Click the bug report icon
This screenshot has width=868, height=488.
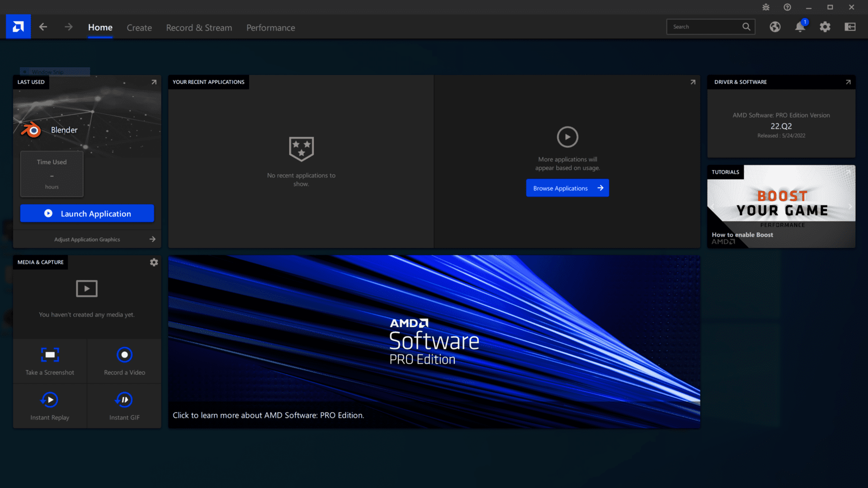point(766,7)
